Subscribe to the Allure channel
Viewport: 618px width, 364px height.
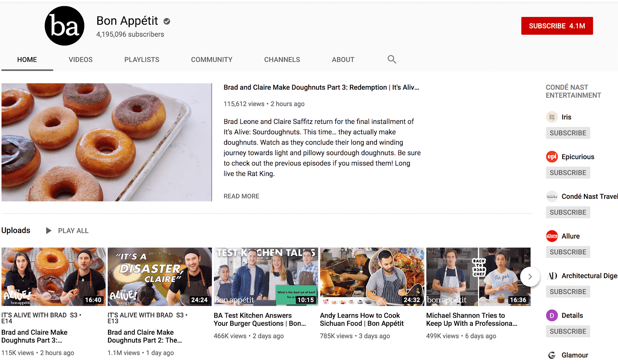point(568,252)
